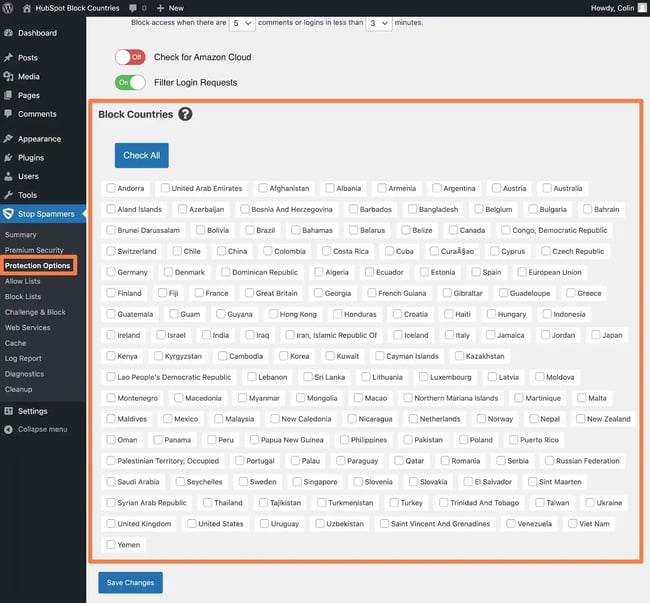Check the Northern Mariana Islands checkbox
The image size is (650, 603).
[408, 398]
